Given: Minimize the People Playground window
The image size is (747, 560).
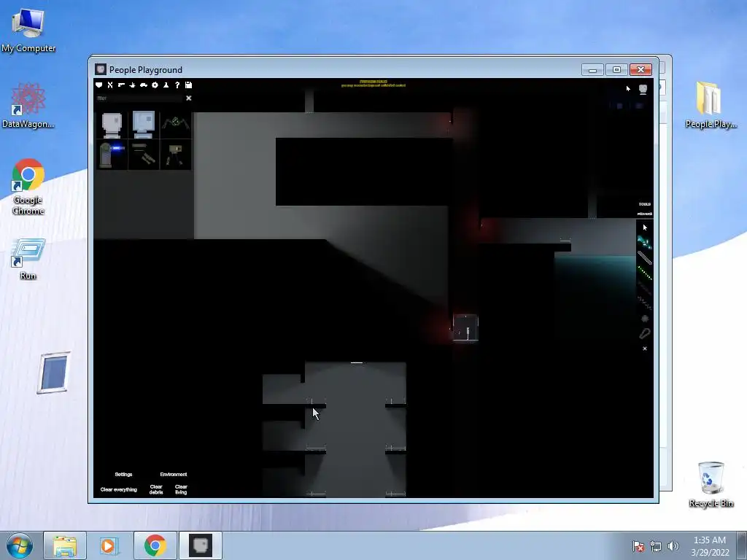Looking at the screenshot, I should 592,70.
